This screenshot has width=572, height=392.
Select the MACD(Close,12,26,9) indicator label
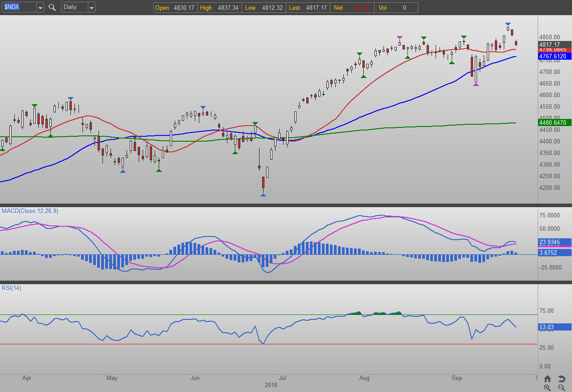pyautogui.click(x=29, y=211)
